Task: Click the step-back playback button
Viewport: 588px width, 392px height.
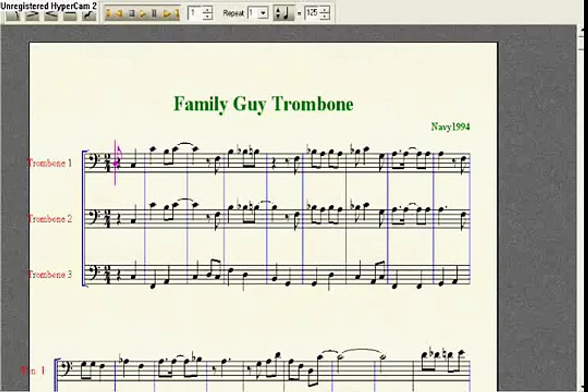Action: 120,14
